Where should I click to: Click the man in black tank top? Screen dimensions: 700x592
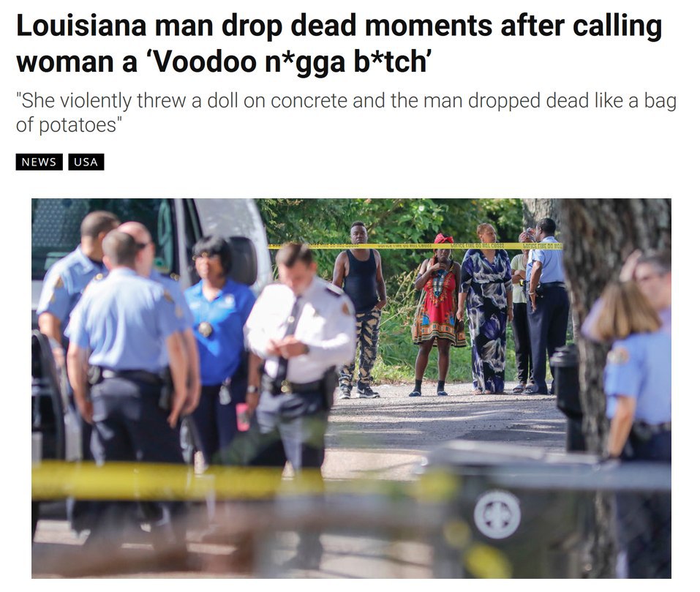[x=360, y=310]
